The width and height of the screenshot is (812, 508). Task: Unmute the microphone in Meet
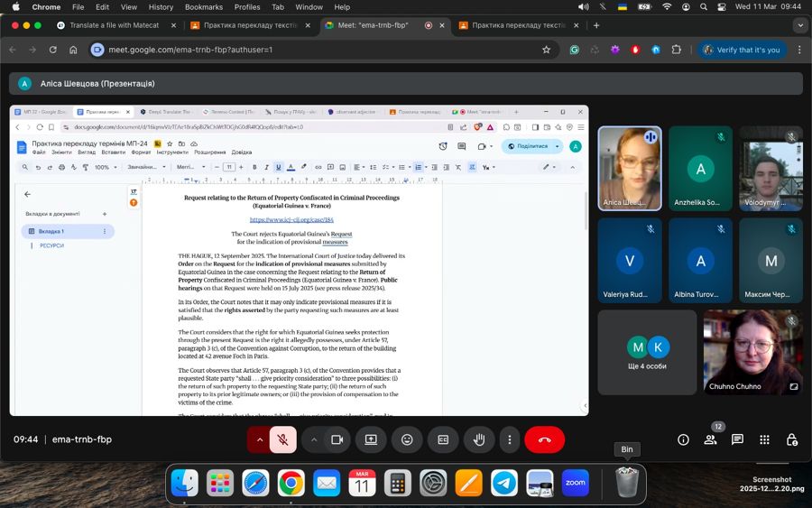[282, 439]
